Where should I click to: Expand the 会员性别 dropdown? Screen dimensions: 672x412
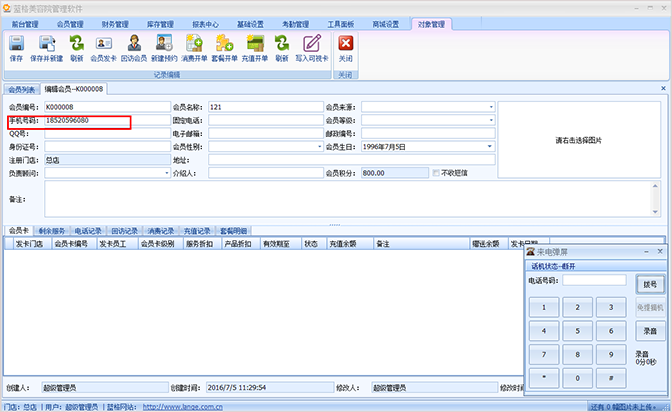coord(317,146)
